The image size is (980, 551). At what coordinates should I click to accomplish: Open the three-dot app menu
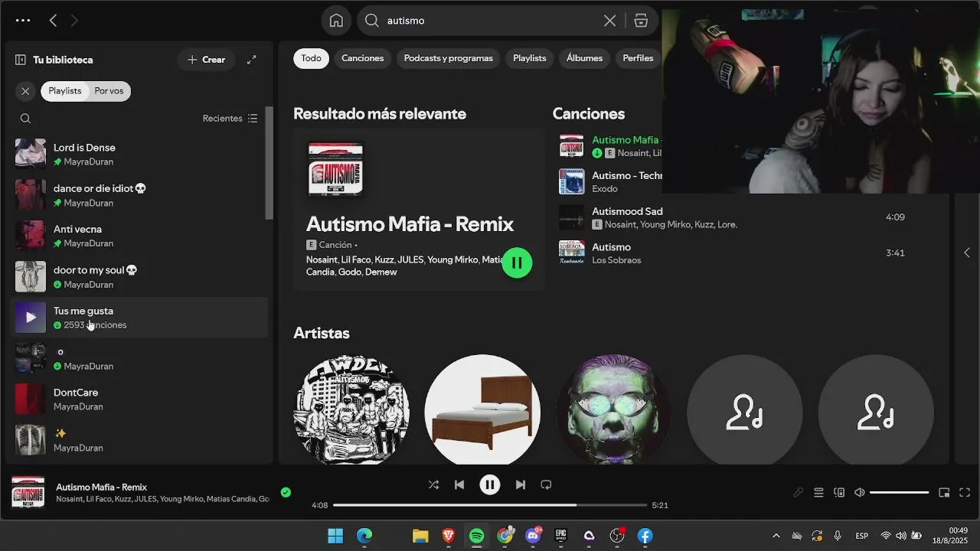pyautogui.click(x=23, y=21)
